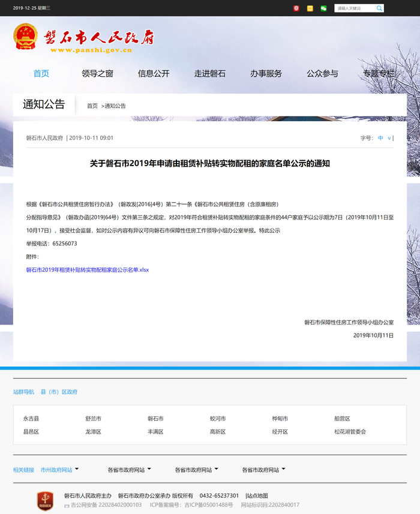Go to 首页 in the main navigation menu
The width and height of the screenshot is (420, 514).
point(41,73)
